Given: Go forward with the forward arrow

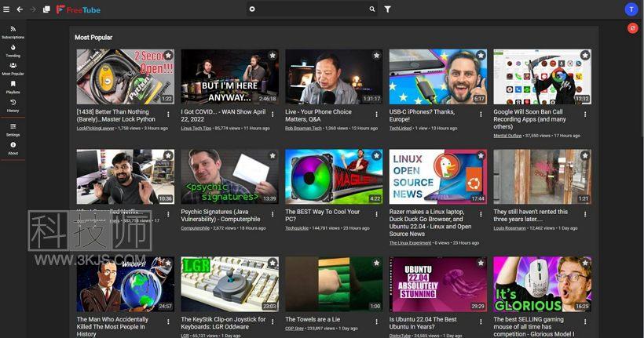Looking at the screenshot, I should (x=33, y=9).
